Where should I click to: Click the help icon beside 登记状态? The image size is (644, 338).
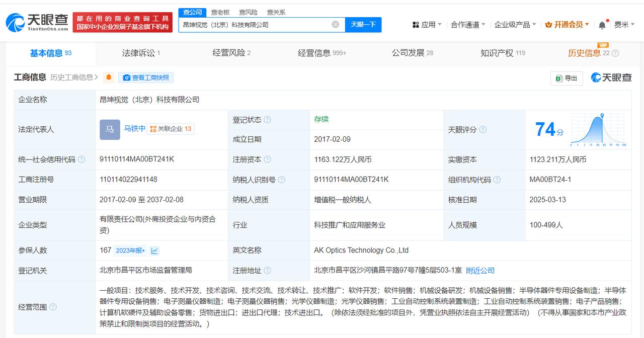tap(267, 120)
